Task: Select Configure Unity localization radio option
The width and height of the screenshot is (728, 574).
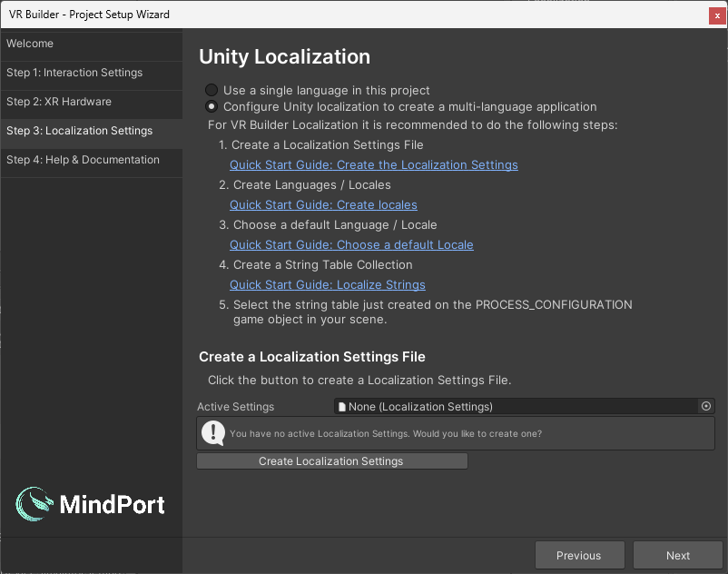Action: point(212,107)
